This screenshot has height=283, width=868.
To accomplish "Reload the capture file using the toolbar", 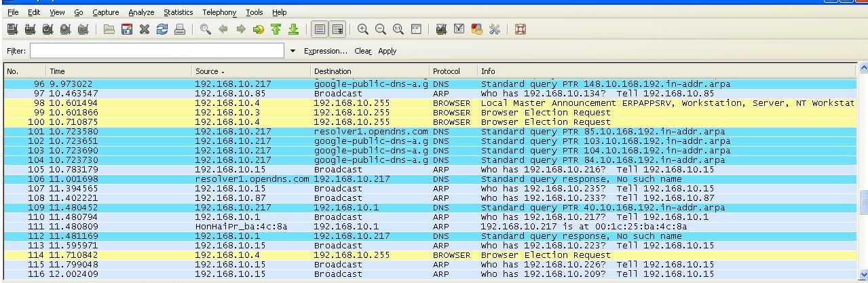I will click(x=162, y=29).
